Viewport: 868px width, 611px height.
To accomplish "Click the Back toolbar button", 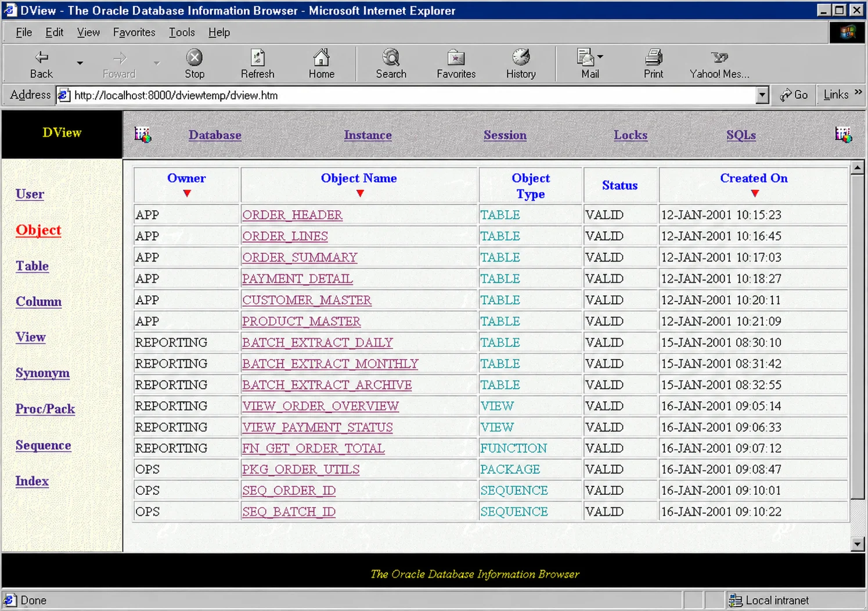I will click(x=41, y=64).
